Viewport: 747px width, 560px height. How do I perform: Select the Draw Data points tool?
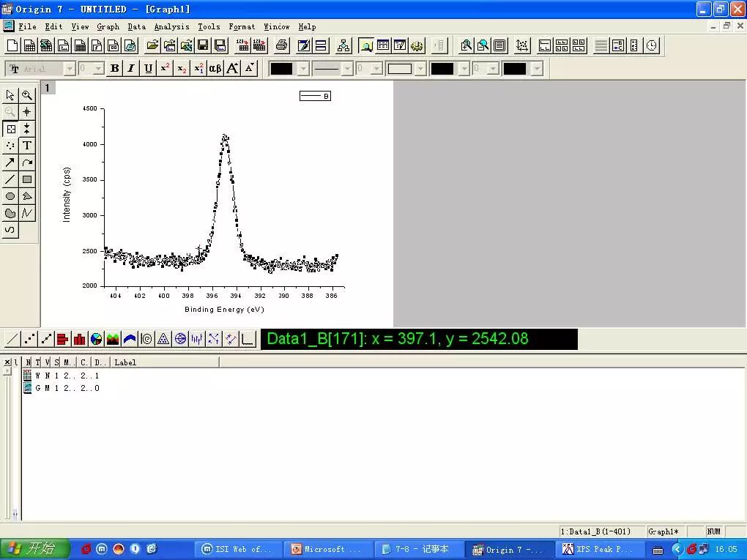pyautogui.click(x=10, y=146)
